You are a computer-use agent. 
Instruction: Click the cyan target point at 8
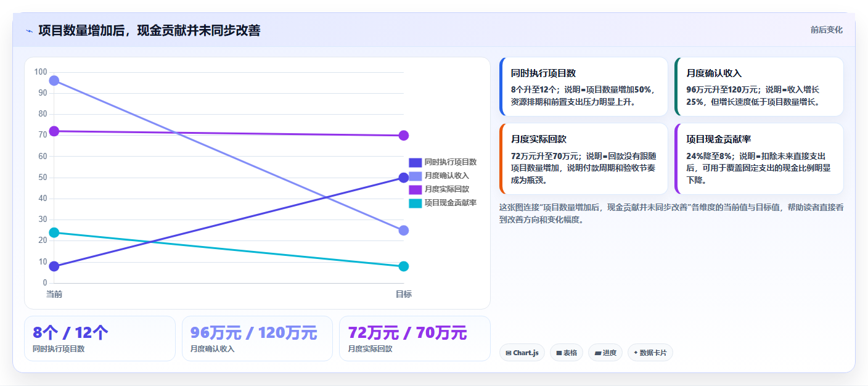pos(404,266)
